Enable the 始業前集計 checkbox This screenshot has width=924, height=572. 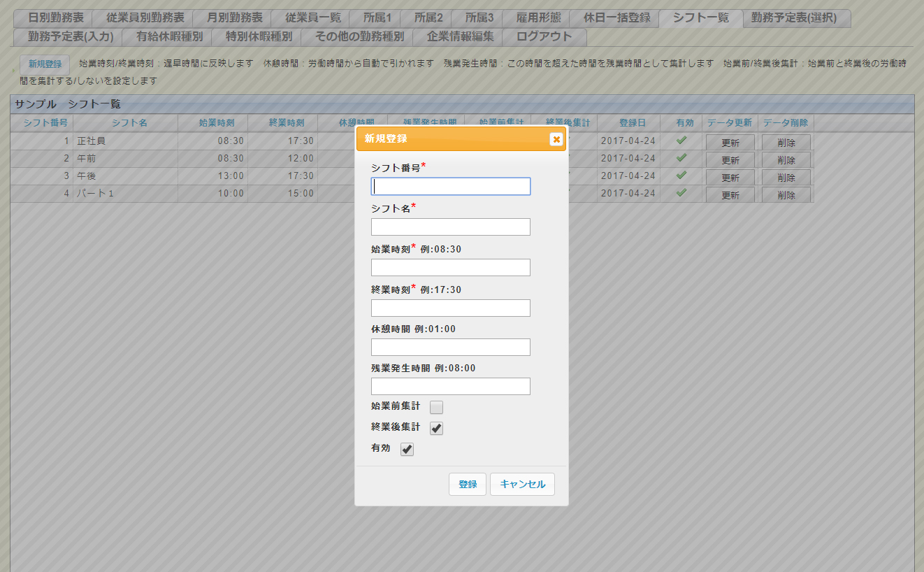click(436, 407)
